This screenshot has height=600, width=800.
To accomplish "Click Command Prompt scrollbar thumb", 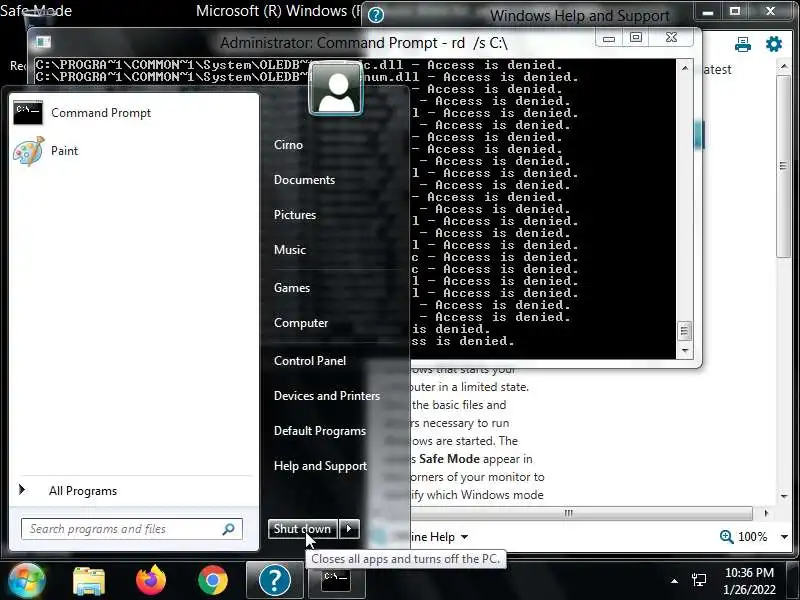I will pyautogui.click(x=685, y=331).
